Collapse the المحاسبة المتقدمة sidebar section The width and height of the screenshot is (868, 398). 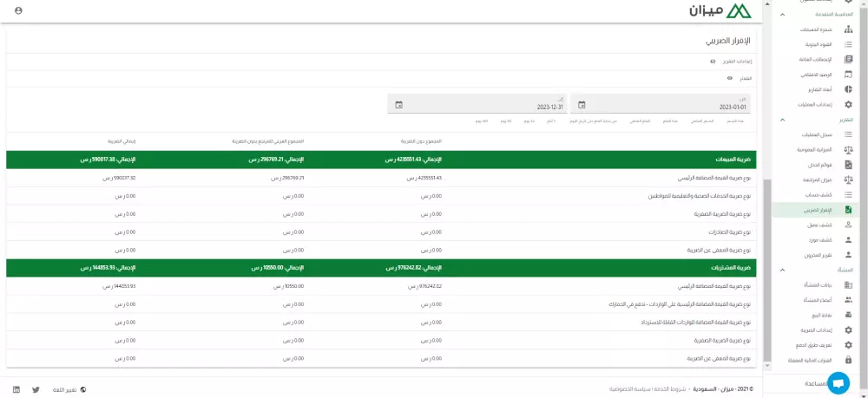[782, 15]
